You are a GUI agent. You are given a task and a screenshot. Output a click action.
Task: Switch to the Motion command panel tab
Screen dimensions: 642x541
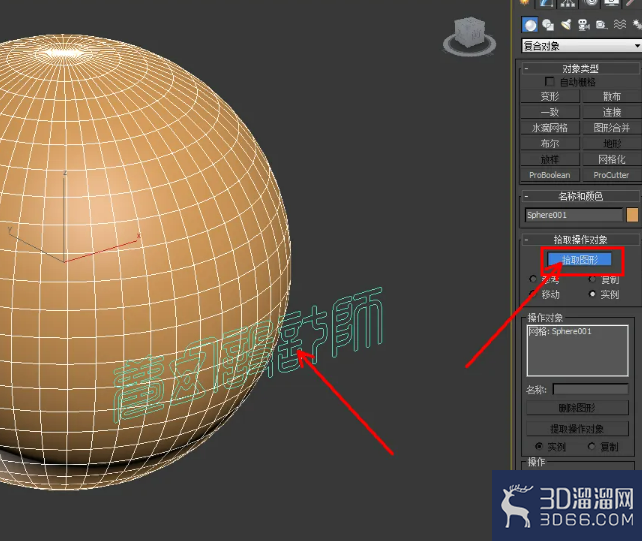click(x=590, y=3)
